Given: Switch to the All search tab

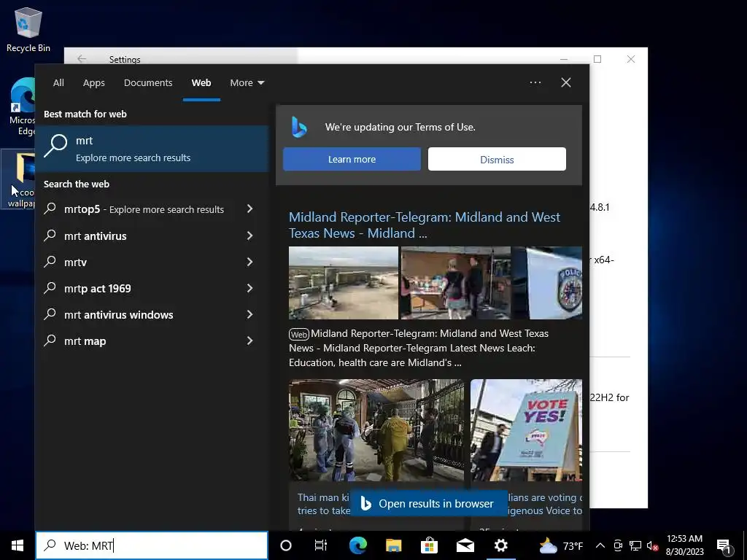Looking at the screenshot, I should click(x=58, y=82).
